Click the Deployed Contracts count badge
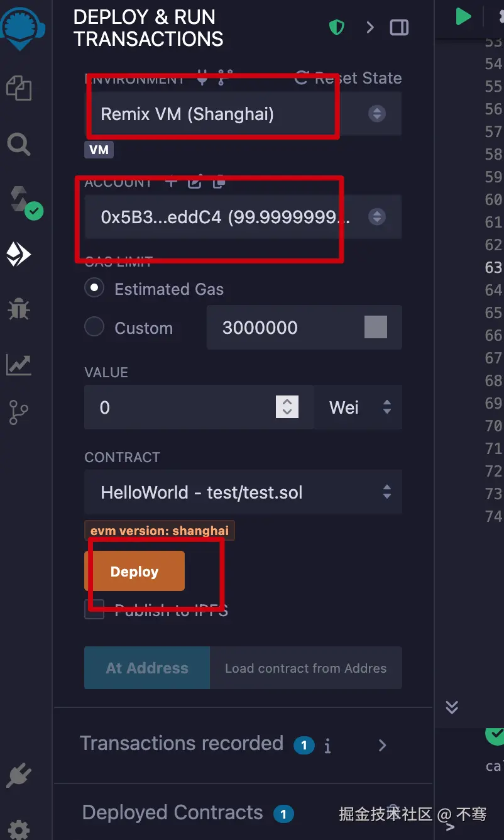Image resolution: width=504 pixels, height=840 pixels. coord(283,814)
